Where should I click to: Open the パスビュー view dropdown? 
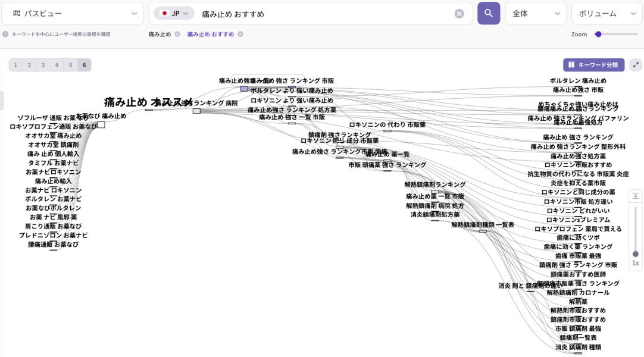(73, 13)
